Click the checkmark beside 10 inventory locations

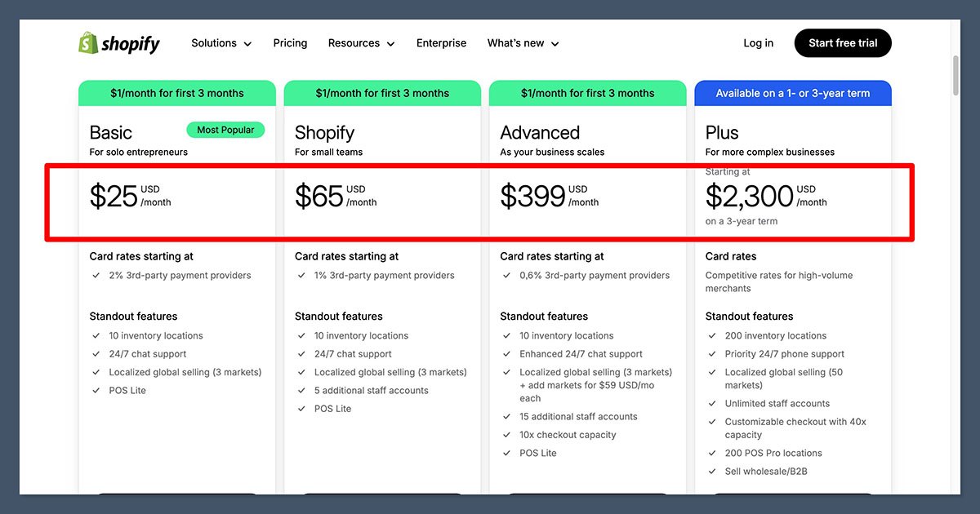pos(96,335)
